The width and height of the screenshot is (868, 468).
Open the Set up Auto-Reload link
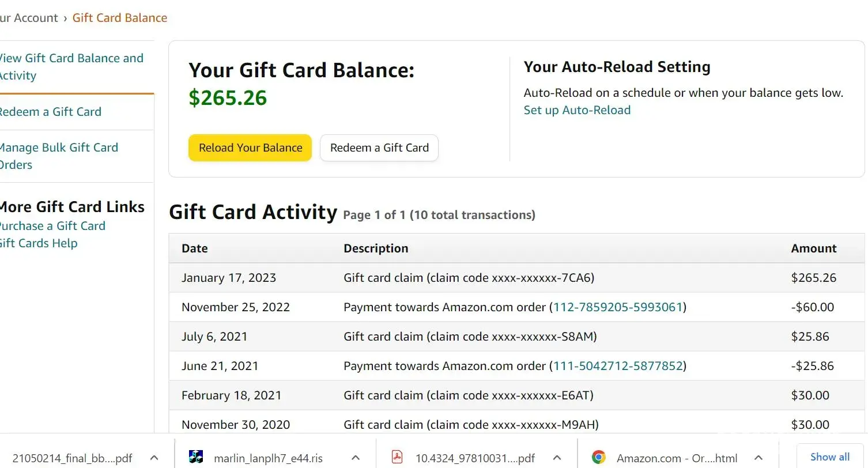tap(577, 110)
